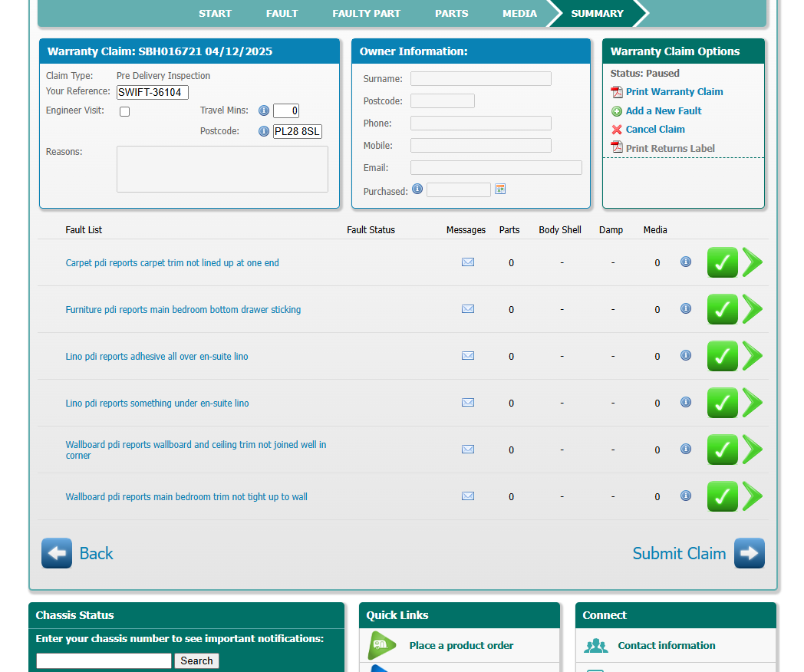Expand wallboard ceiling trim fault green arrow
804x672 pixels.
point(753,450)
